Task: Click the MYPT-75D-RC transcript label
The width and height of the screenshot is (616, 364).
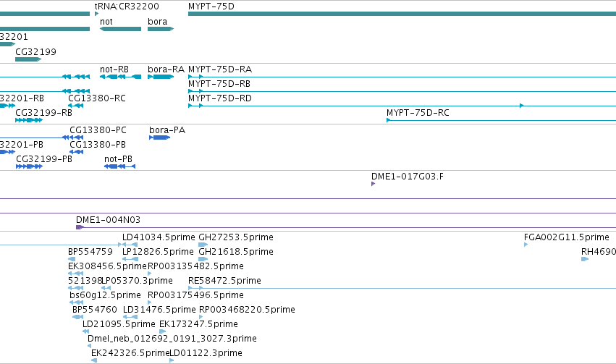Action: pyautogui.click(x=418, y=113)
